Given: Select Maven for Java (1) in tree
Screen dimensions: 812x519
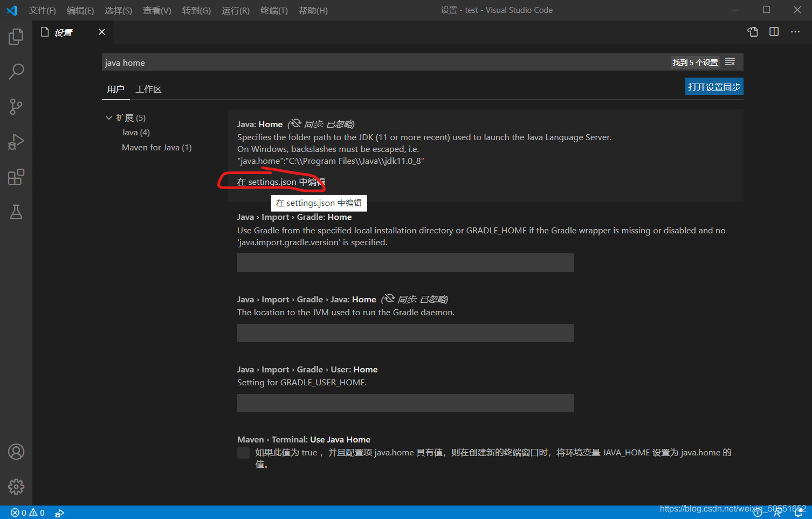Looking at the screenshot, I should point(157,148).
